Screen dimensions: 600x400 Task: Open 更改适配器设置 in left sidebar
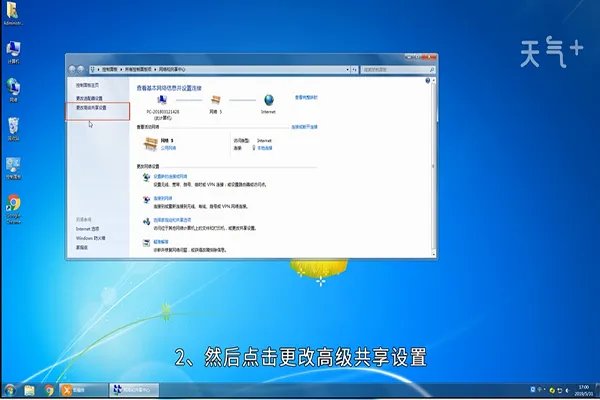click(x=89, y=98)
